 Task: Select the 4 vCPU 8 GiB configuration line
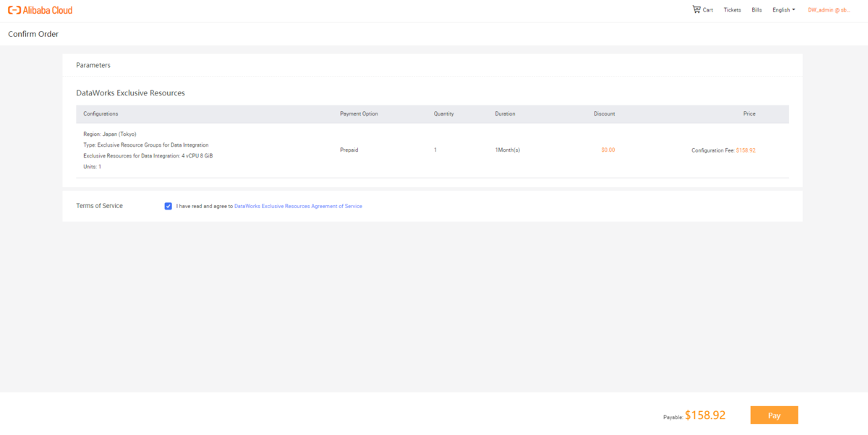pyautogui.click(x=148, y=155)
